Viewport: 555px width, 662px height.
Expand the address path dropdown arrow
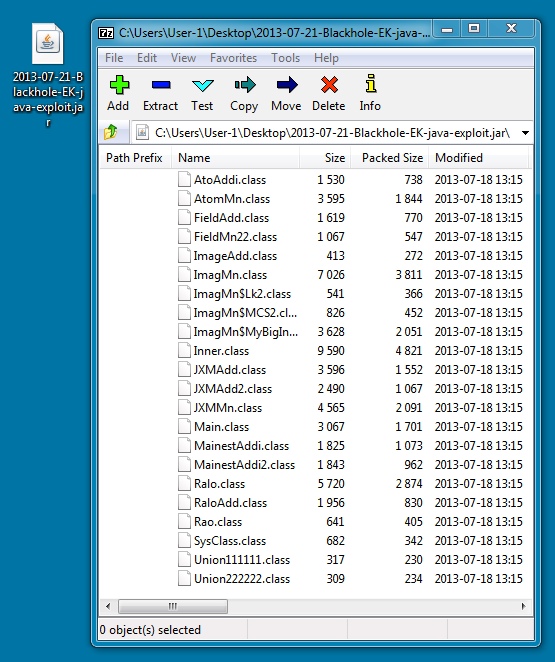pos(525,133)
